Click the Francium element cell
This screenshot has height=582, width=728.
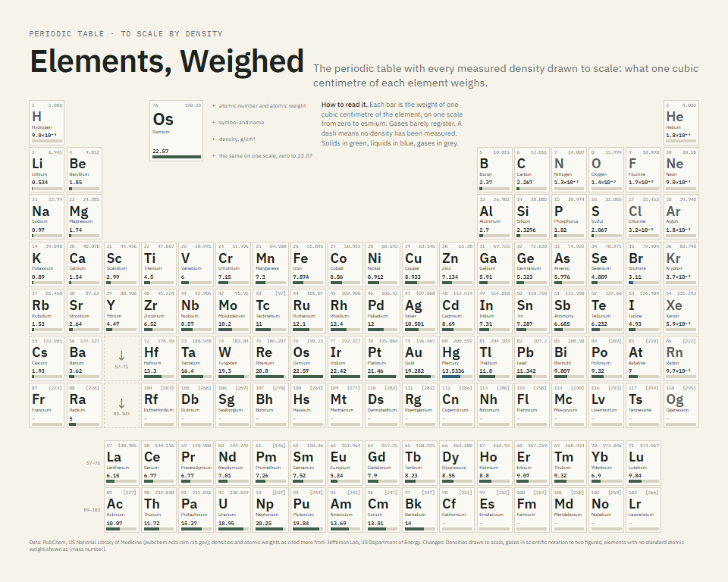(46, 405)
